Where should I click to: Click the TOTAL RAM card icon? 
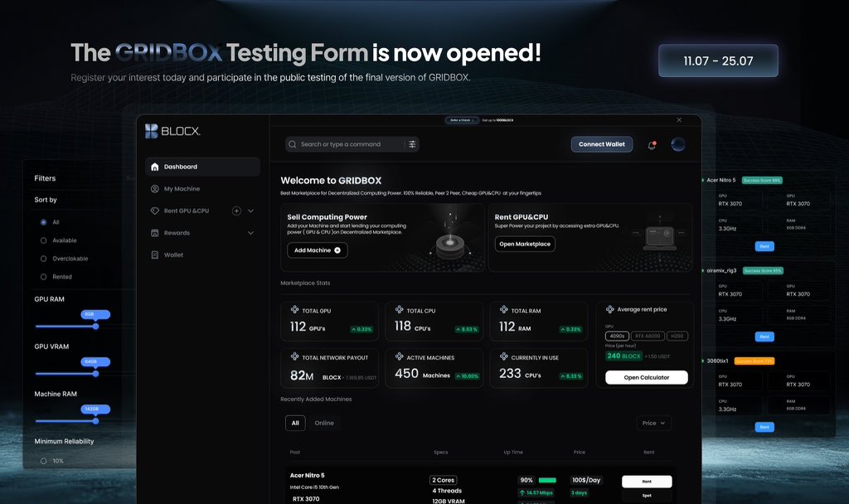pos(503,310)
